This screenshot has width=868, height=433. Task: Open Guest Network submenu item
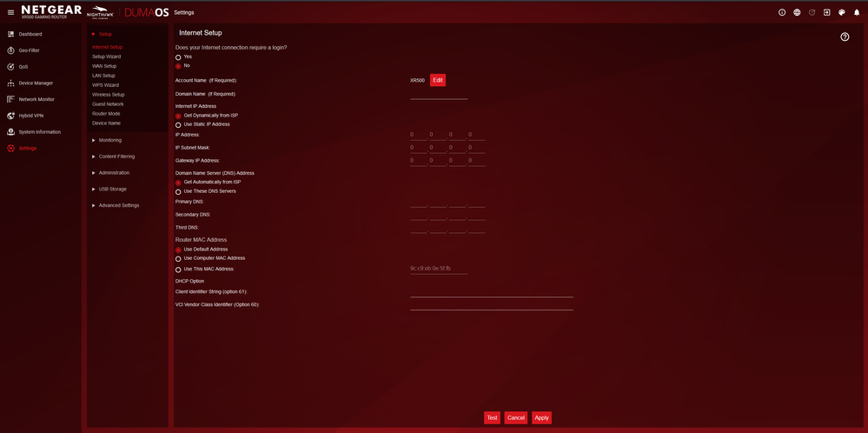click(108, 104)
